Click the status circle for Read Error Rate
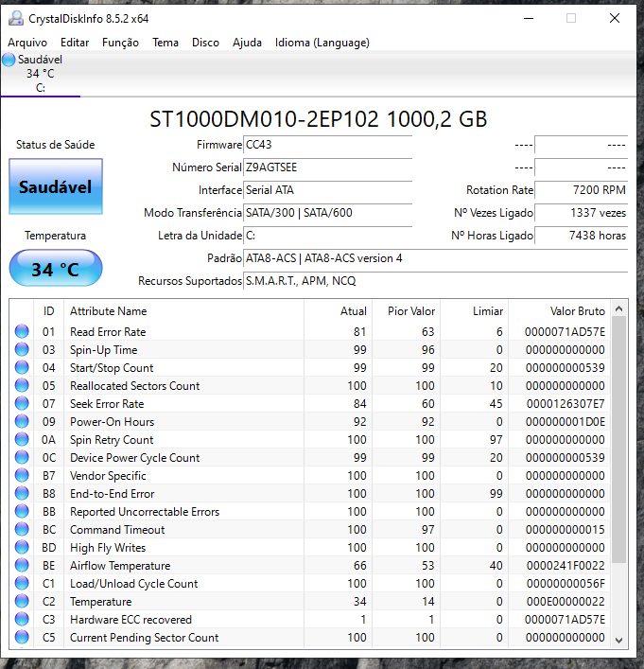 [22, 331]
